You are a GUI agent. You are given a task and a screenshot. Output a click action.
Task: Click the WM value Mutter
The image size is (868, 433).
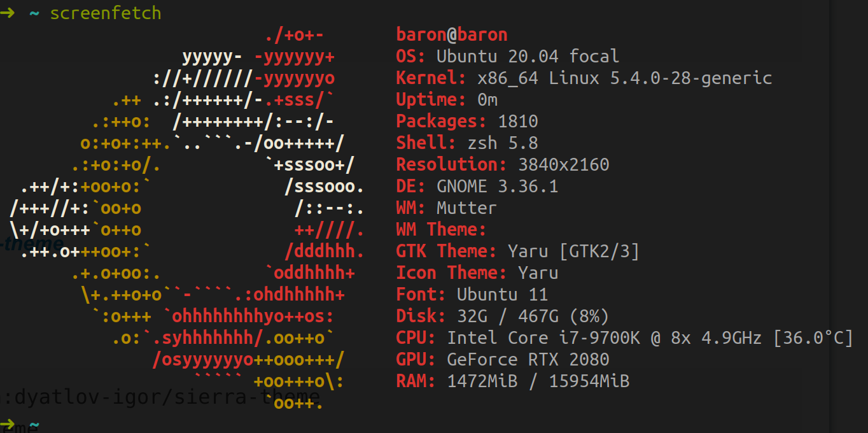(x=467, y=208)
